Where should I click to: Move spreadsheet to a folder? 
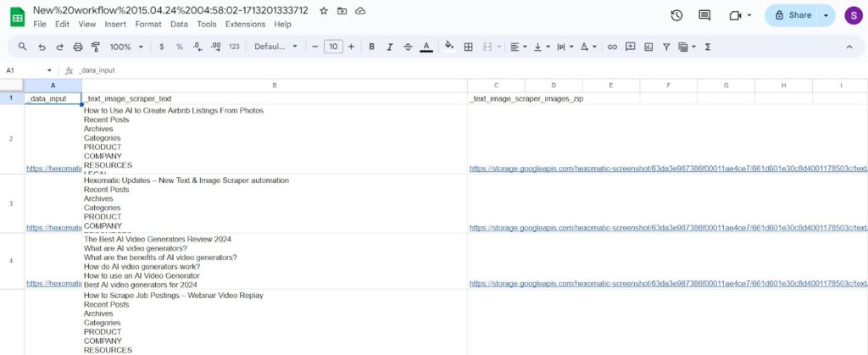(342, 10)
